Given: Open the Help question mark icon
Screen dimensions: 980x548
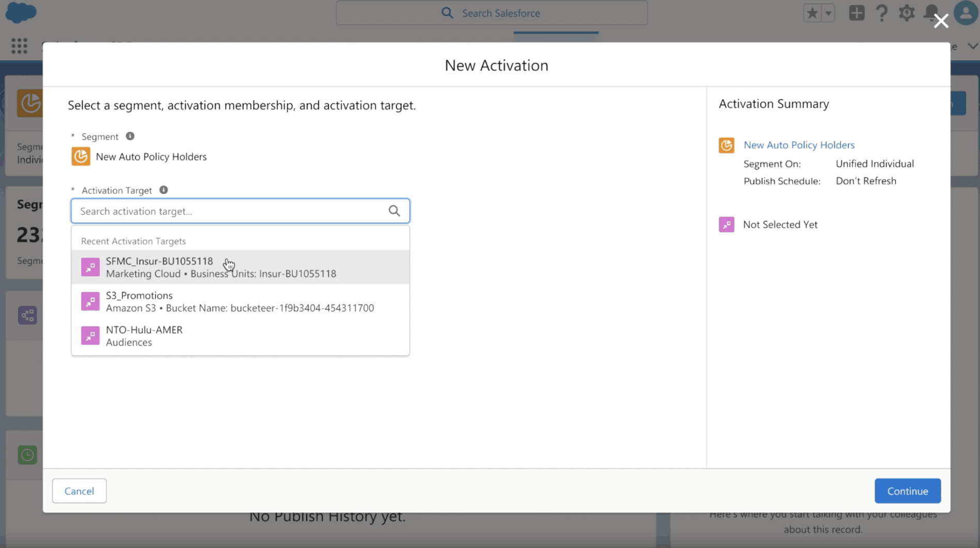Looking at the screenshot, I should 881,13.
